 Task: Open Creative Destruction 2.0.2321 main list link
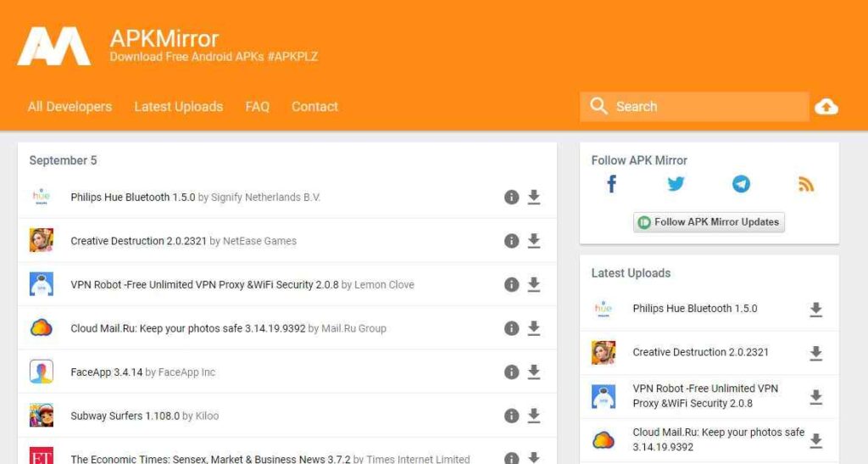[x=138, y=241]
